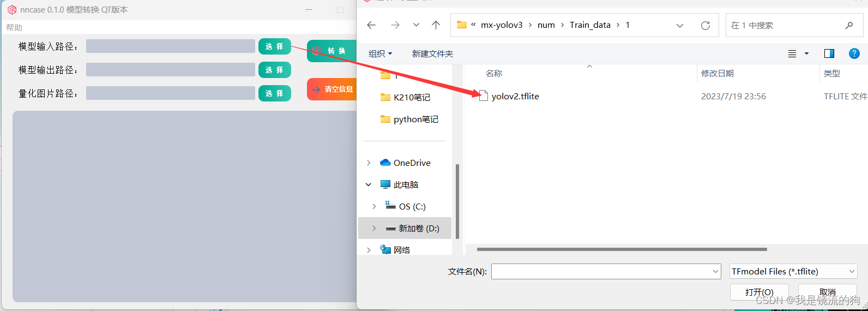Click 选择 button for 模型输出路径
Screen dimensions: 868x311
coord(275,70)
